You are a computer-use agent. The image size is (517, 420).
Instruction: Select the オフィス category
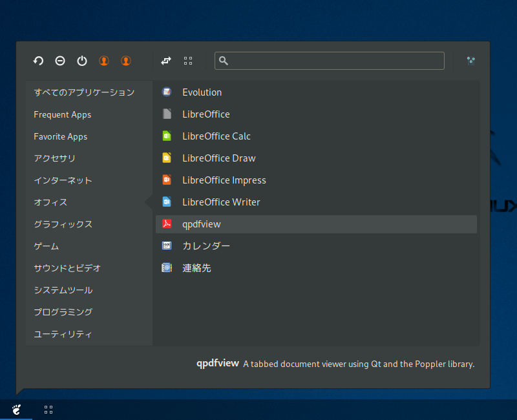click(89, 202)
